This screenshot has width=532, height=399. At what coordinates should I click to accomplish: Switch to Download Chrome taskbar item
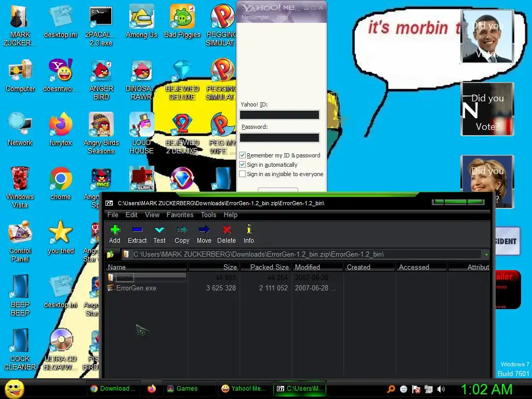point(113,389)
